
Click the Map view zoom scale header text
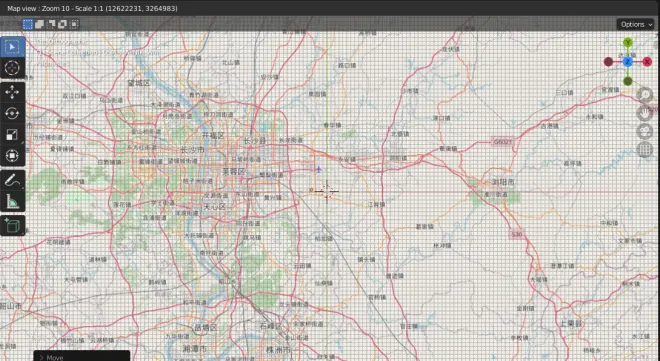(92, 8)
